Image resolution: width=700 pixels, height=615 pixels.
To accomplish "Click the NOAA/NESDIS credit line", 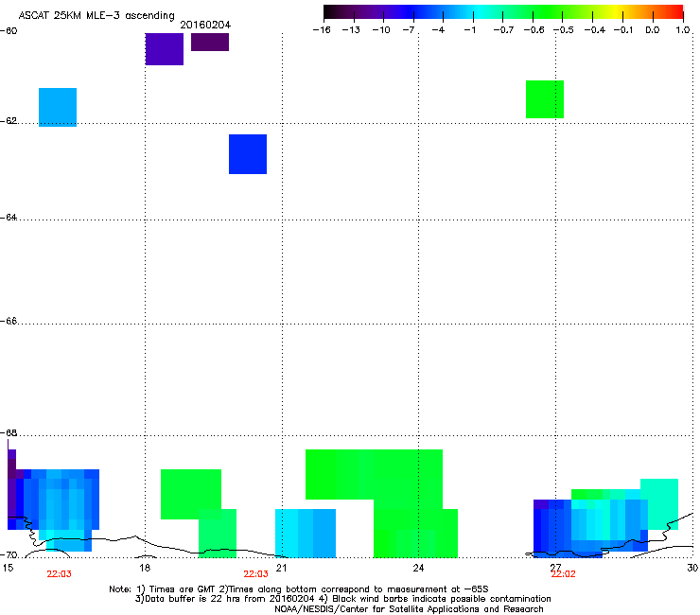I will point(409,609).
